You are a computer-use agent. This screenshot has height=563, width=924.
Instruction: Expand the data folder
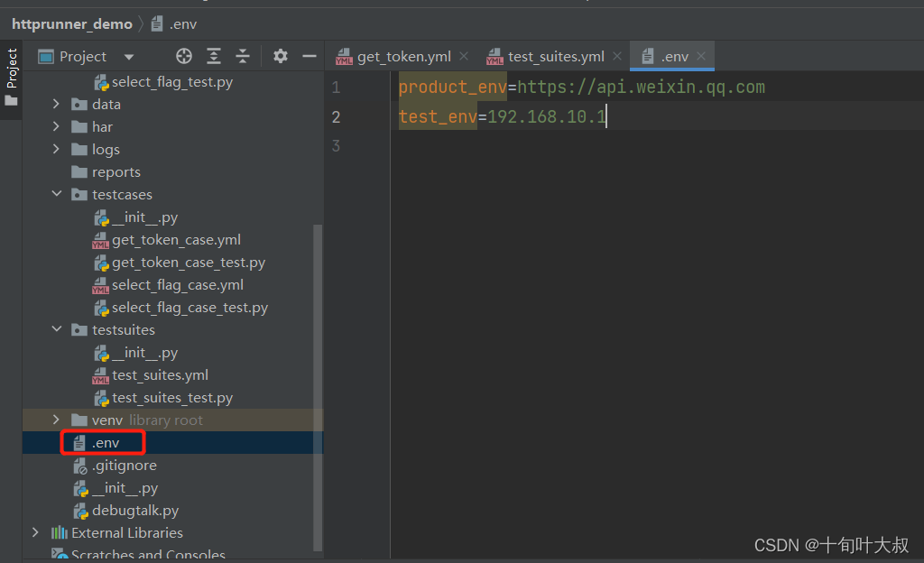click(56, 105)
